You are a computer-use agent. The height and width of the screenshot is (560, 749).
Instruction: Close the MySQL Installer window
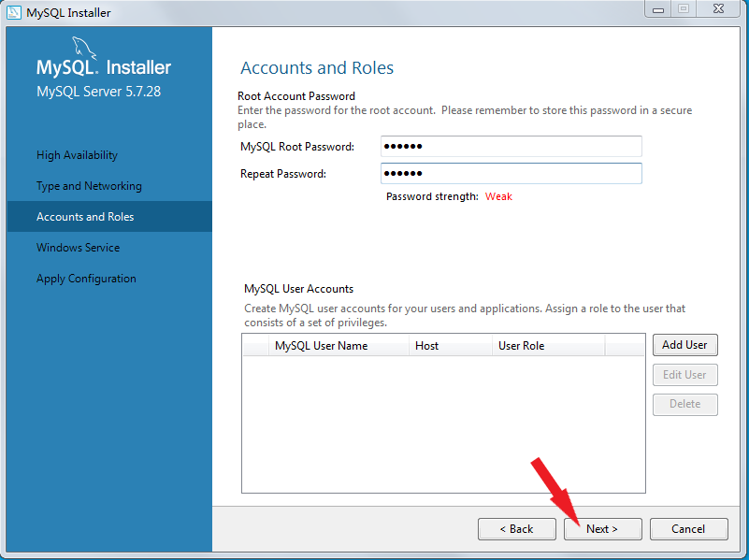point(719,9)
